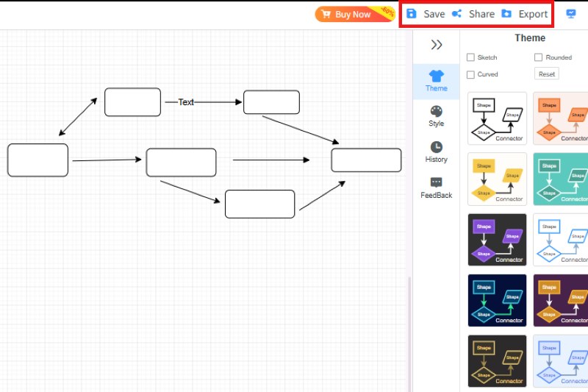Collapse the right panel with double chevron
Screen dimensions: 588x392
[437, 45]
